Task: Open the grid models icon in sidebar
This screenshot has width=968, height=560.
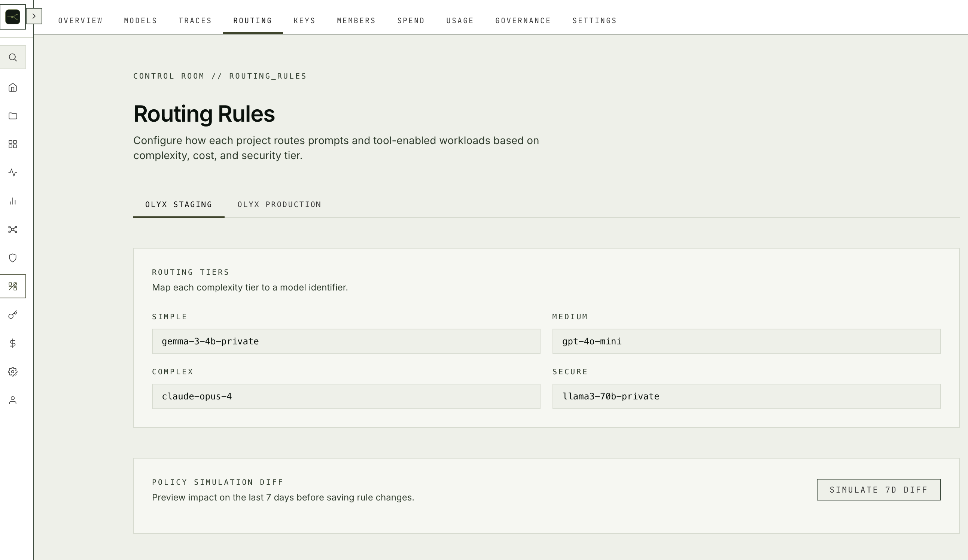Action: (x=13, y=144)
